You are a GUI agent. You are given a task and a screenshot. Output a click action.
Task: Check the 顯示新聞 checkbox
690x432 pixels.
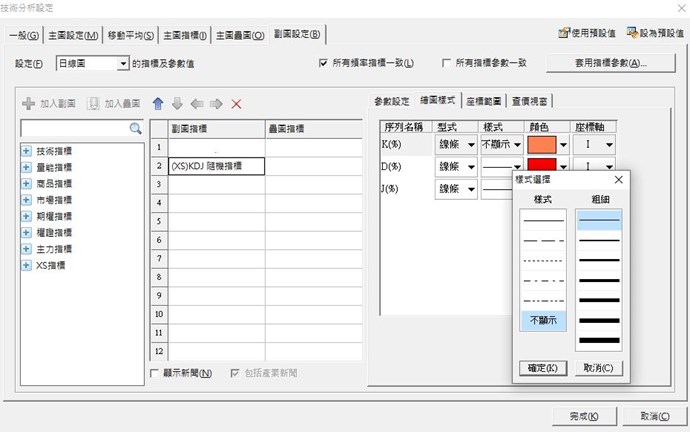154,373
